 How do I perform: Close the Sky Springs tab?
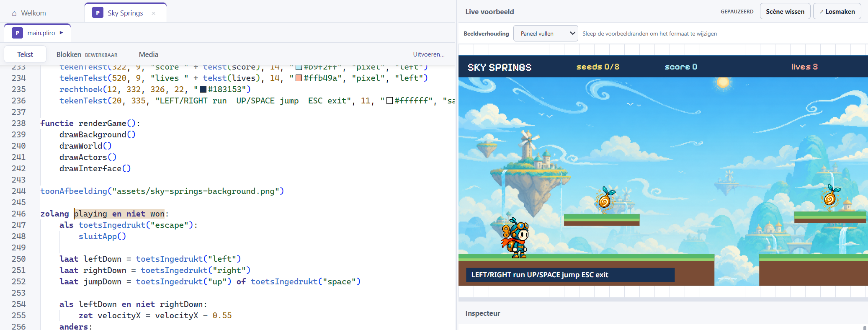(x=154, y=13)
